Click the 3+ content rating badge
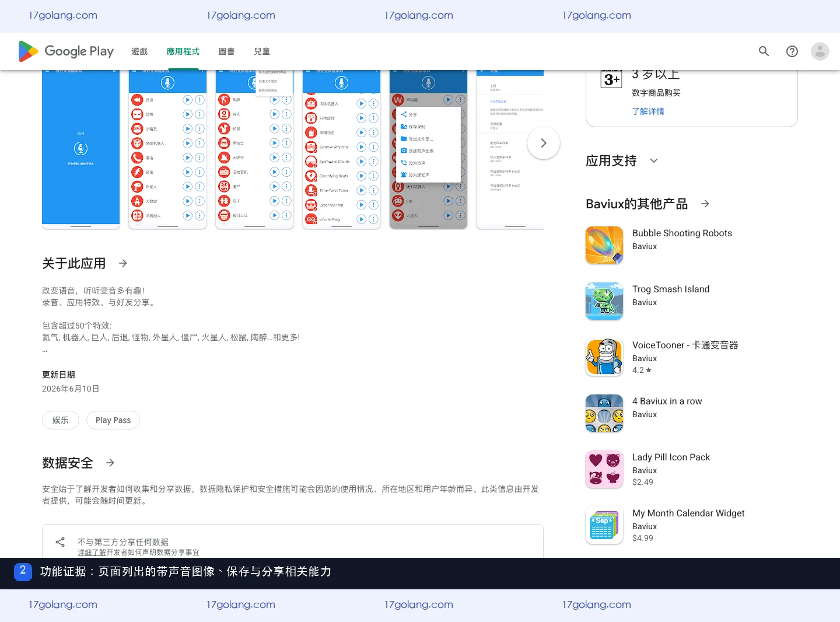The height and width of the screenshot is (622, 840). pyautogui.click(x=611, y=78)
